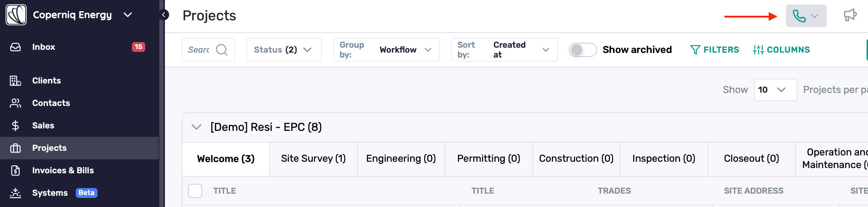This screenshot has width=868, height=207.
Task: Open Contacts people icon
Action: [x=15, y=103]
